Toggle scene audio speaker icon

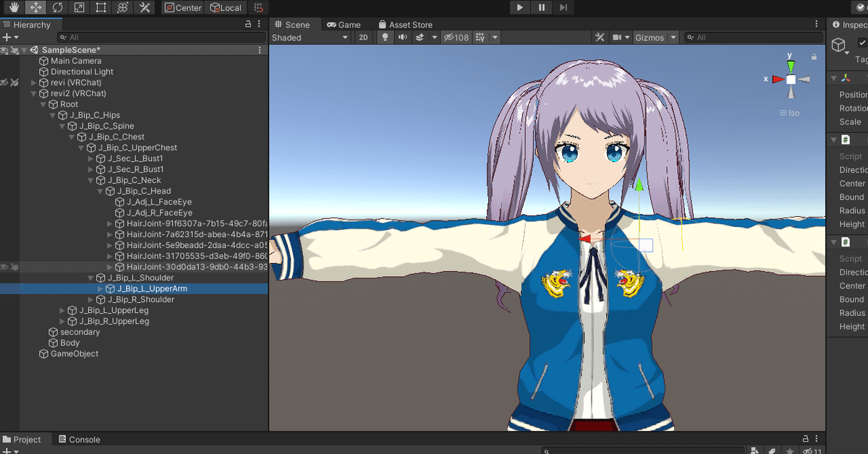click(x=402, y=38)
